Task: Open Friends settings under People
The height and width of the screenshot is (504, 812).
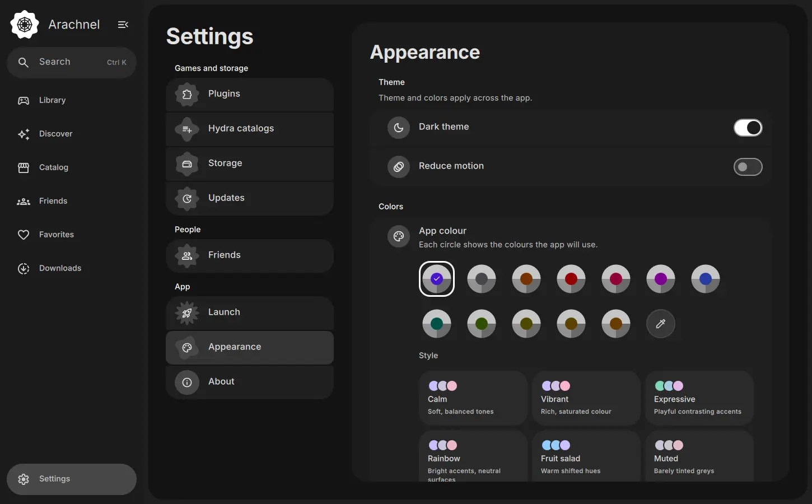Action: click(x=250, y=255)
